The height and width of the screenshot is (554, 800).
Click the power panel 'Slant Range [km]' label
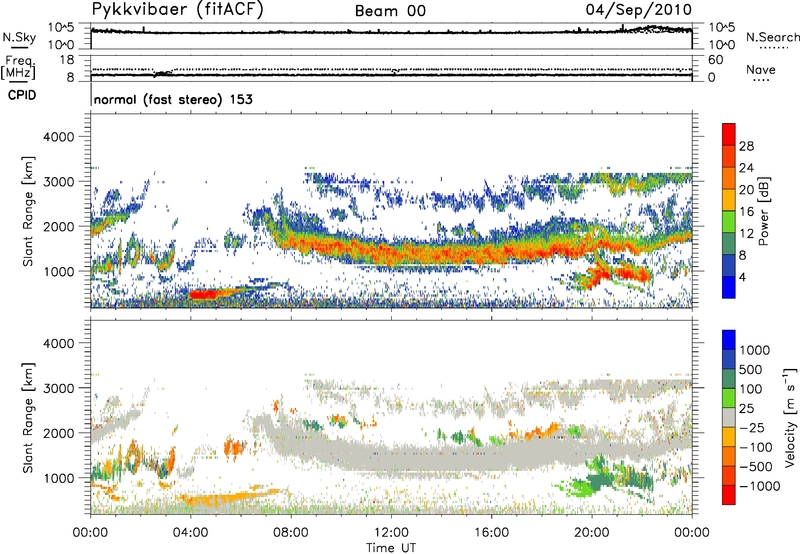pyautogui.click(x=29, y=211)
